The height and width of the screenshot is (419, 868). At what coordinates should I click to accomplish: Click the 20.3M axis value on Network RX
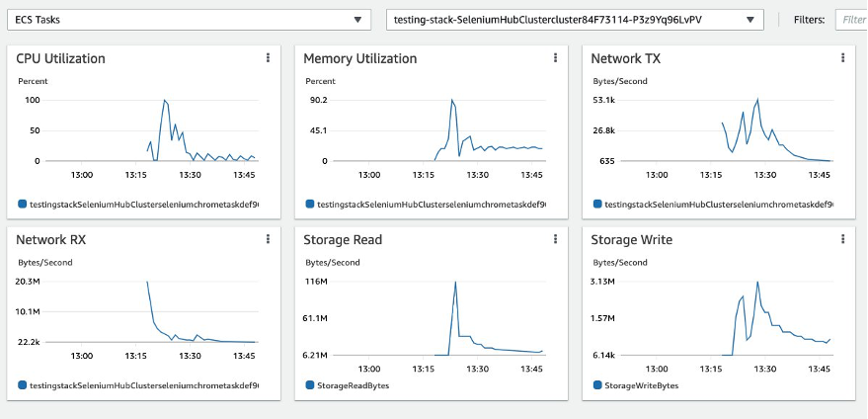tap(29, 282)
